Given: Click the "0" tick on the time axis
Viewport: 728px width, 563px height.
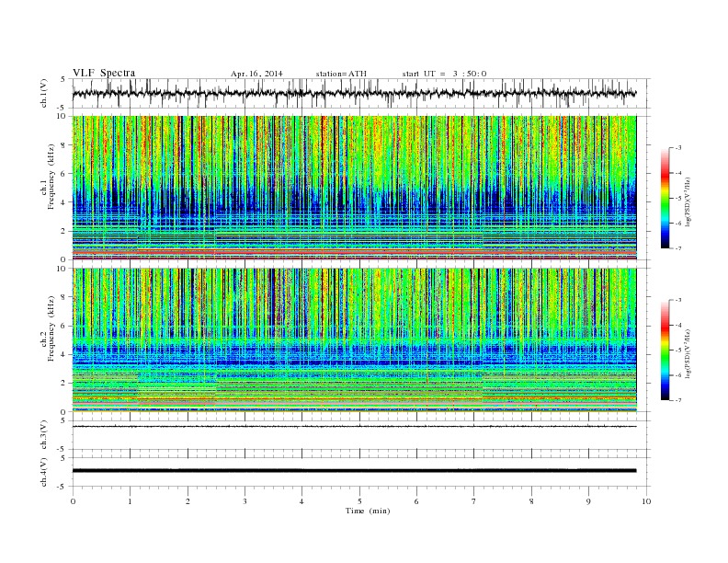Looking at the screenshot, I should [73, 501].
